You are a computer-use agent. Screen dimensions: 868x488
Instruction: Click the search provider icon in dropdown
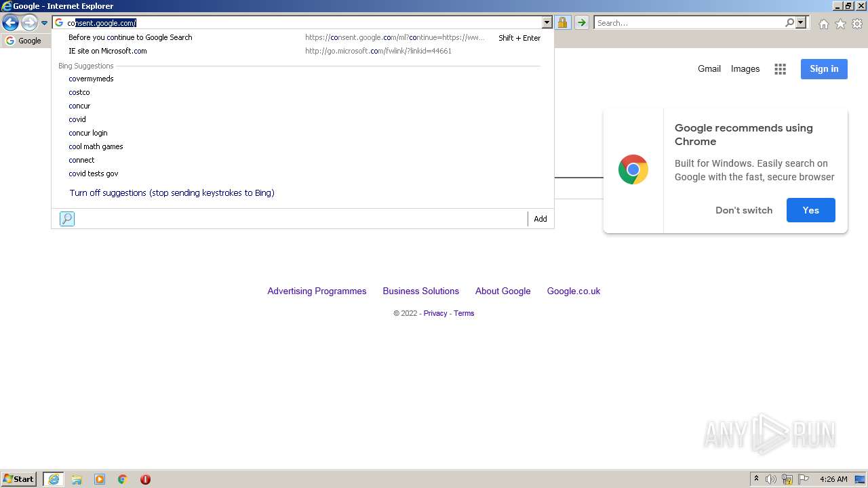tap(67, 219)
